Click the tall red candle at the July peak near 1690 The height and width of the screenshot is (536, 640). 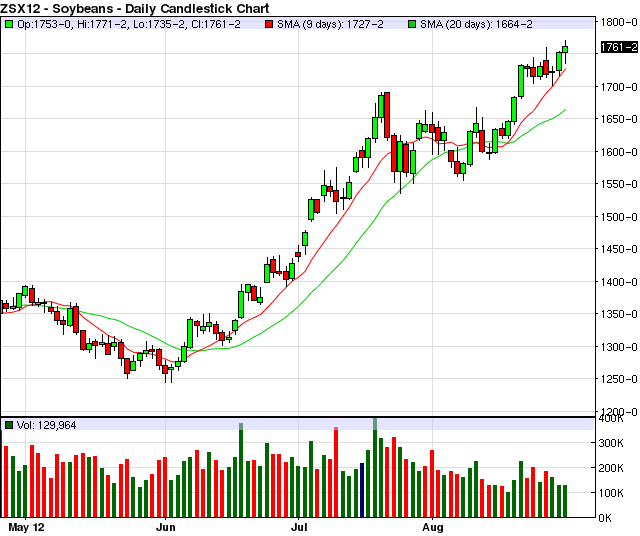(387, 115)
